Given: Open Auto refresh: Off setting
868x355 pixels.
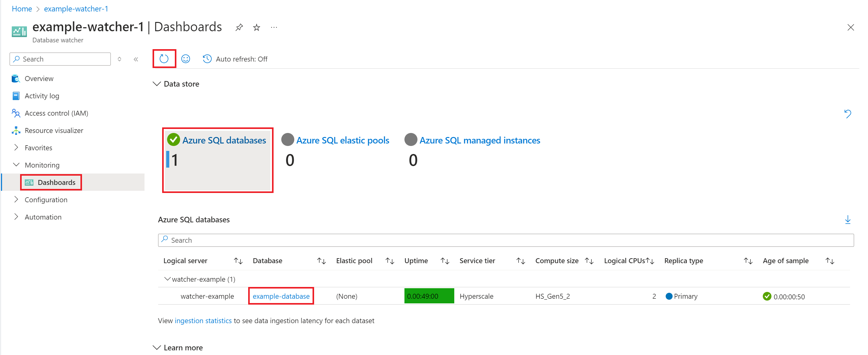Looking at the screenshot, I should (x=235, y=59).
